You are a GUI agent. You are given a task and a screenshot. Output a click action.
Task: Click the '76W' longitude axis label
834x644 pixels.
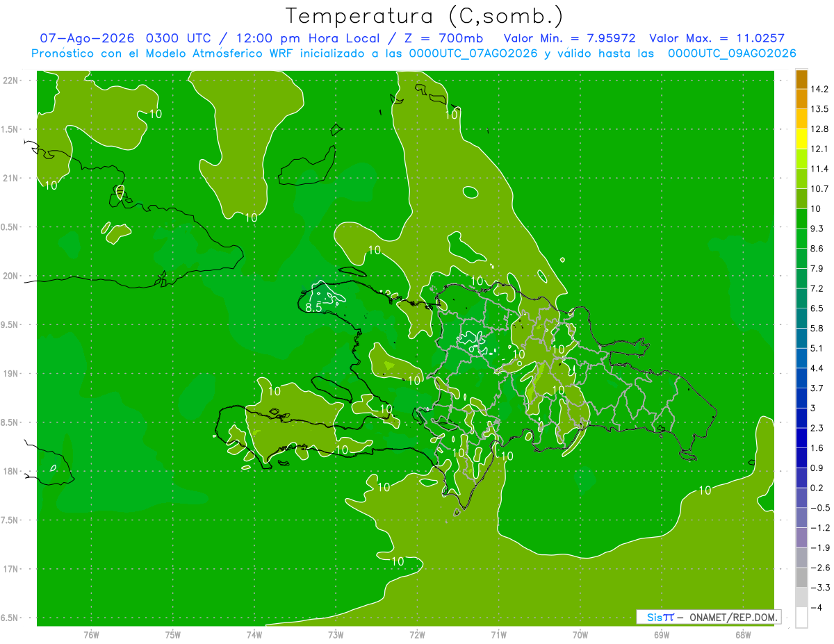tap(91, 634)
